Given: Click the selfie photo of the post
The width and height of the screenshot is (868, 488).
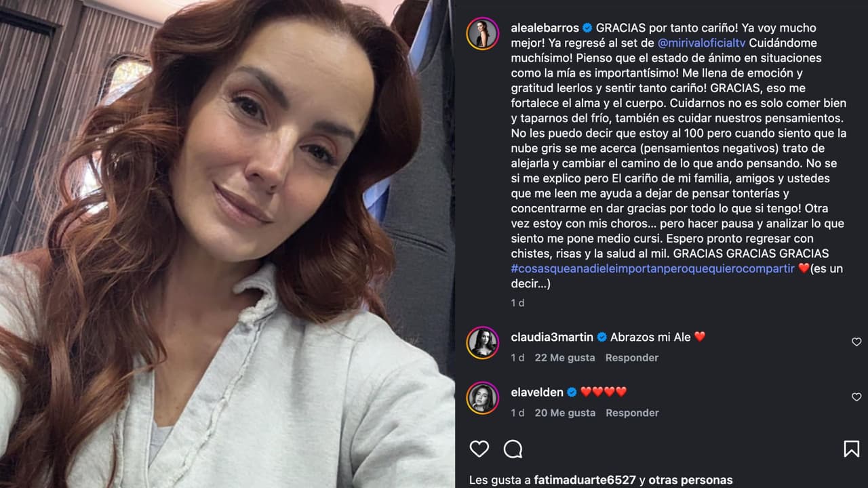Looking at the screenshot, I should coord(227,244).
